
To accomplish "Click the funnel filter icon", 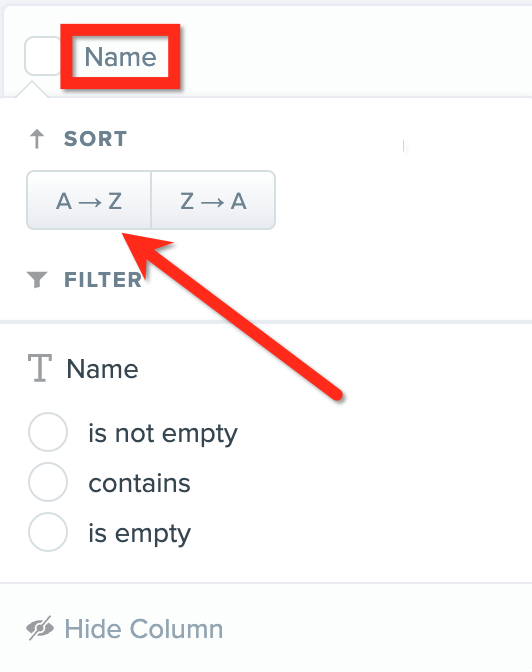I will pos(37,279).
